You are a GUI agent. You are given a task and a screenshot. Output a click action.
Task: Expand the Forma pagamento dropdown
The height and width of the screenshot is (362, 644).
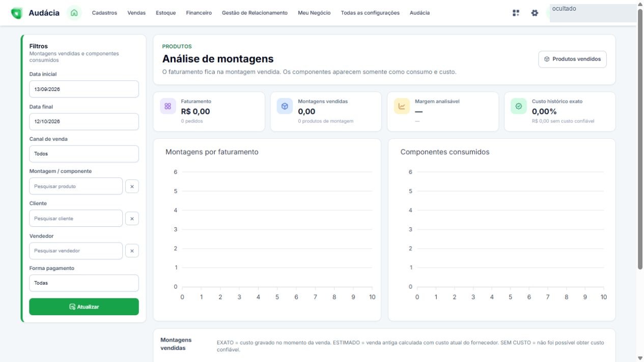click(84, 283)
